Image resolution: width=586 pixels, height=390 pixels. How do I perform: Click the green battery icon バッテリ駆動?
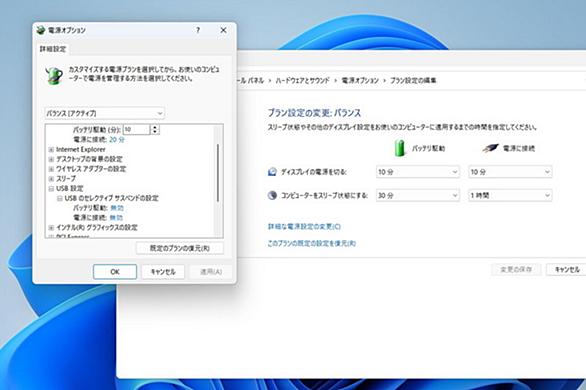400,148
